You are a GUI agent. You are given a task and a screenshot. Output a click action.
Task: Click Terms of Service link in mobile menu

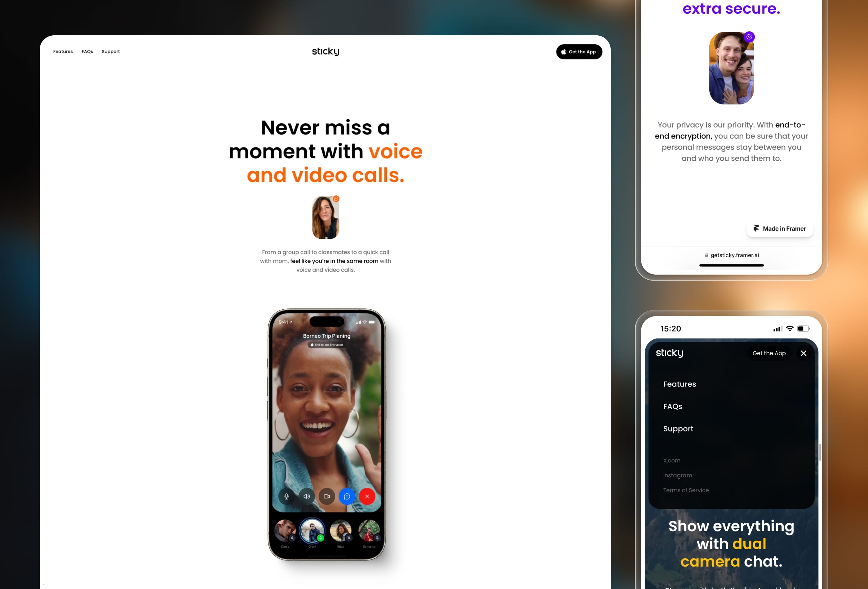pos(685,490)
